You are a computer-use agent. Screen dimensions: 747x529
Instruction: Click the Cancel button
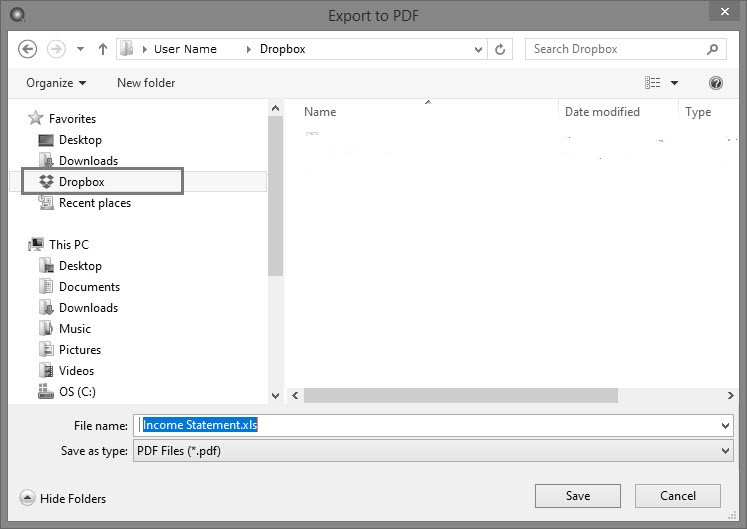(x=677, y=496)
